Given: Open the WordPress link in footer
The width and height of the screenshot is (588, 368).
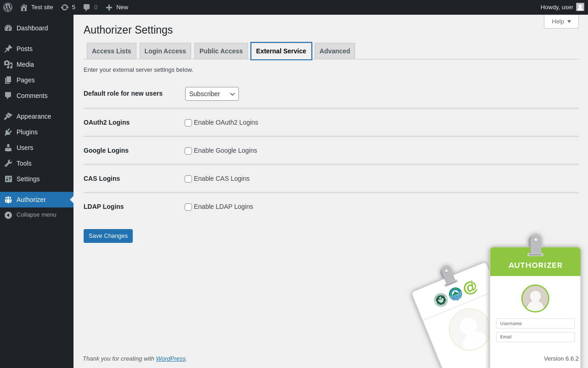Looking at the screenshot, I should click(x=171, y=358).
